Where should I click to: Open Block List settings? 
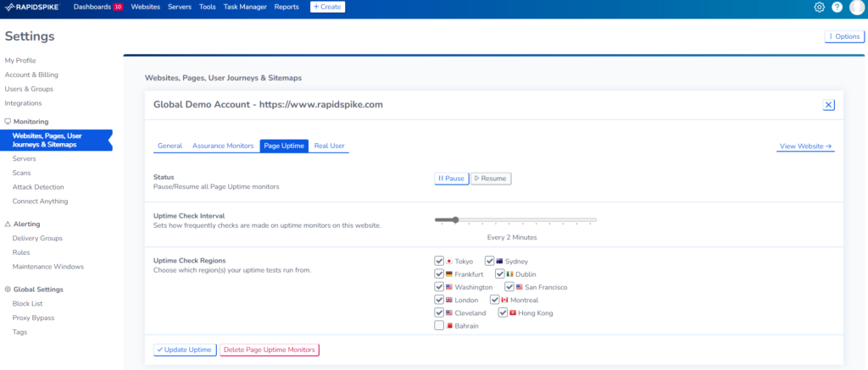pos(28,304)
